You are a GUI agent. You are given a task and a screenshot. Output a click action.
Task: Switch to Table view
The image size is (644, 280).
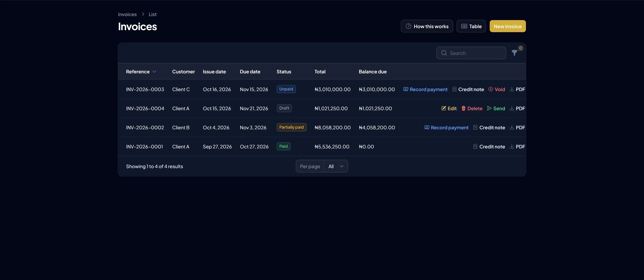tap(471, 26)
